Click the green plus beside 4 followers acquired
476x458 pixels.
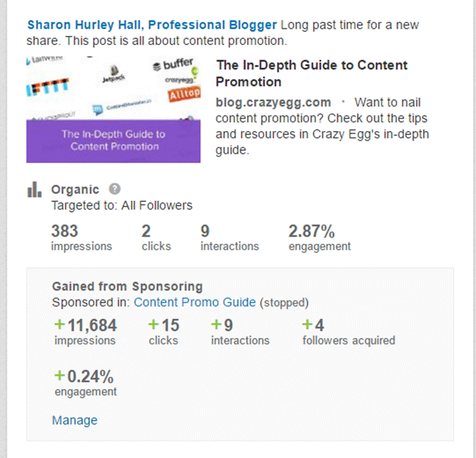tap(307, 326)
